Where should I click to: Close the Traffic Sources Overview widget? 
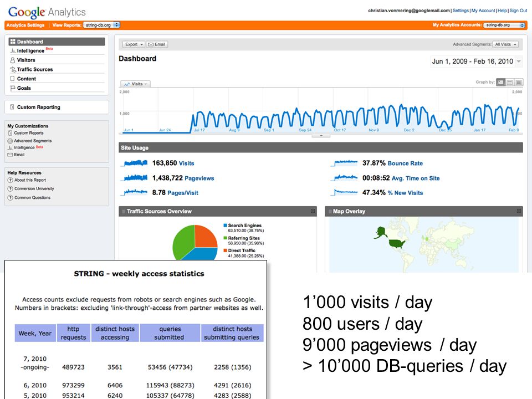(x=313, y=211)
